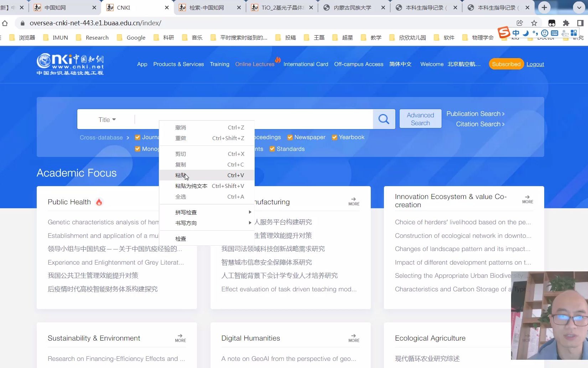
Task: Click MORE arrow in manufacturing card
Action: pos(354,201)
